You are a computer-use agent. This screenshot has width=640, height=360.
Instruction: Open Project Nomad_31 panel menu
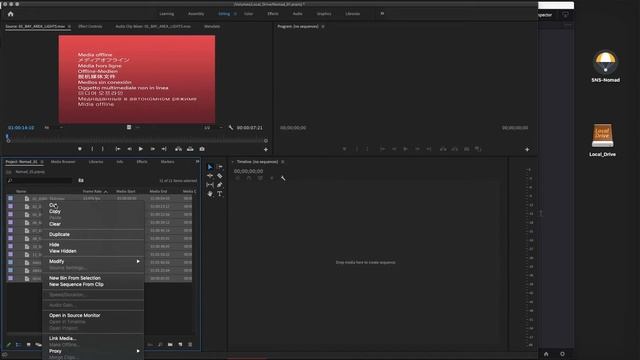coord(42,162)
